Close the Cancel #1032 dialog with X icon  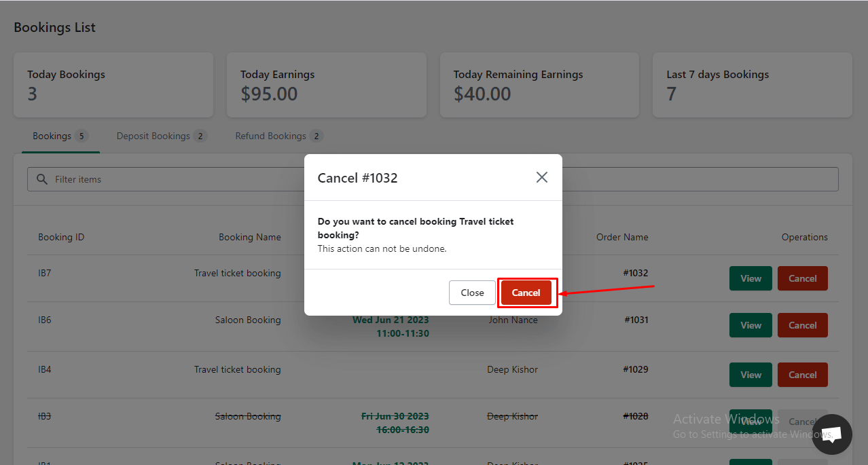[541, 177]
